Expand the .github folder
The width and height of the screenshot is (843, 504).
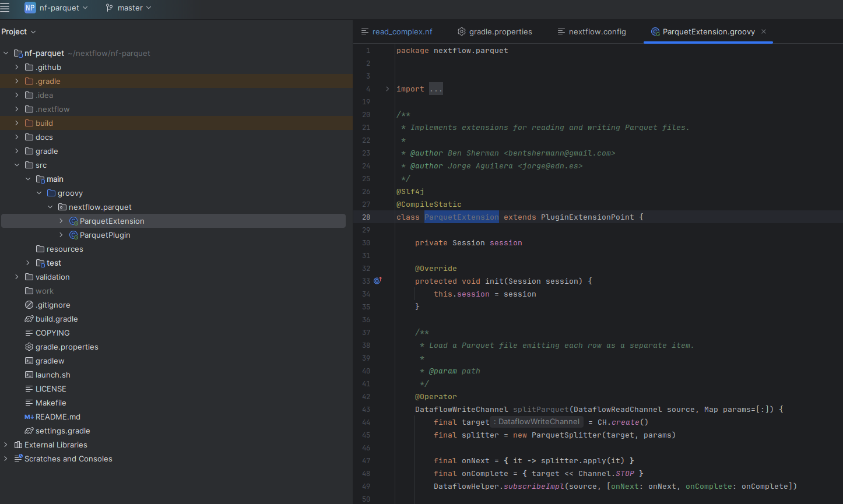(16, 67)
